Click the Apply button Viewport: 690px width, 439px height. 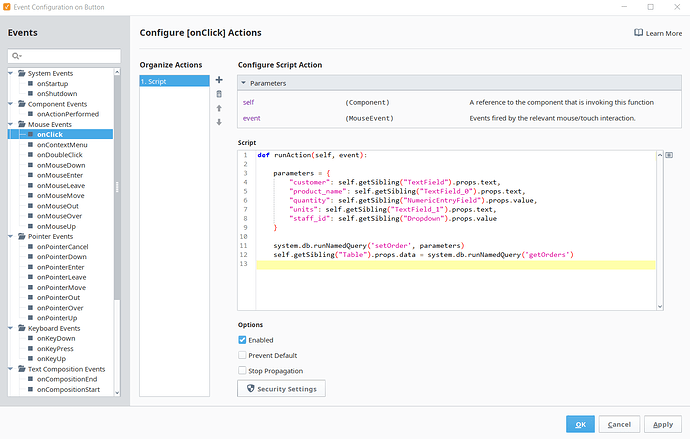pos(663,424)
